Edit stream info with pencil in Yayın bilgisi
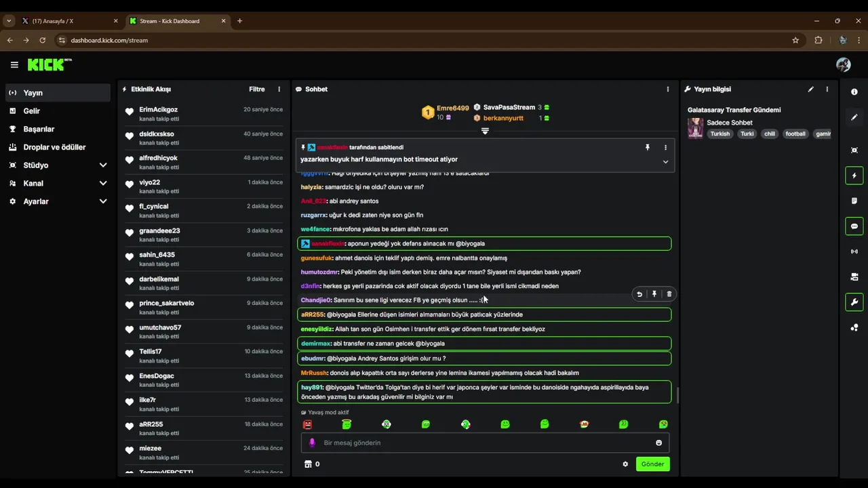This screenshot has height=488, width=868. (x=811, y=89)
